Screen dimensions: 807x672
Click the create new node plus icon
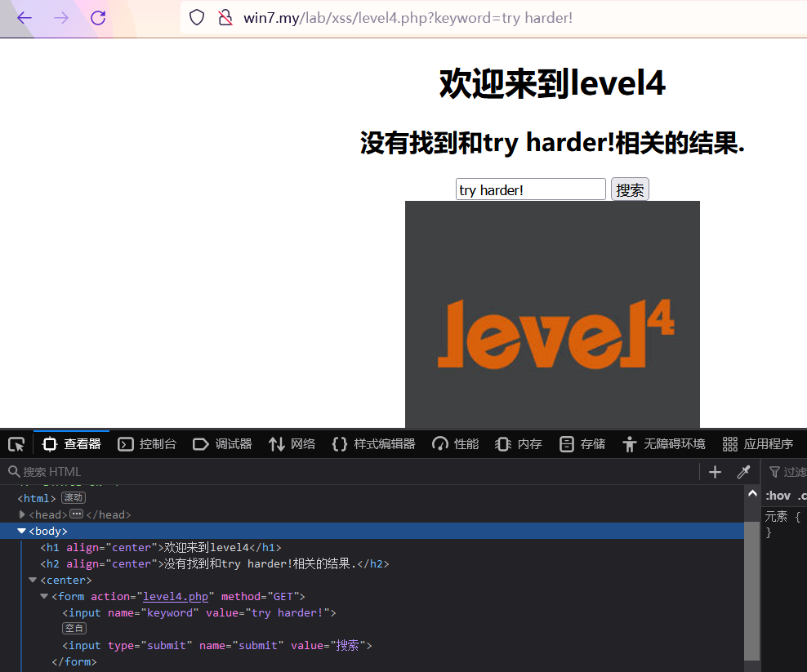click(x=715, y=471)
